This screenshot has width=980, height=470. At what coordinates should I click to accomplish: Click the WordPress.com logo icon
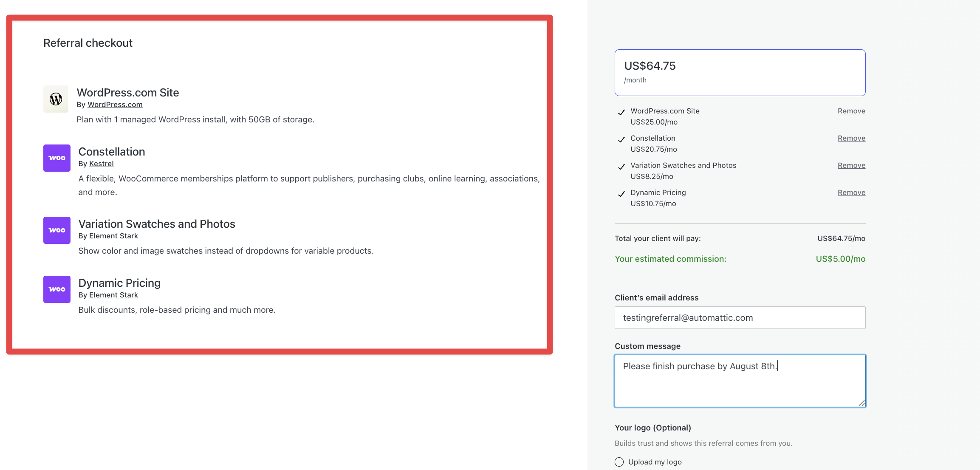click(56, 99)
